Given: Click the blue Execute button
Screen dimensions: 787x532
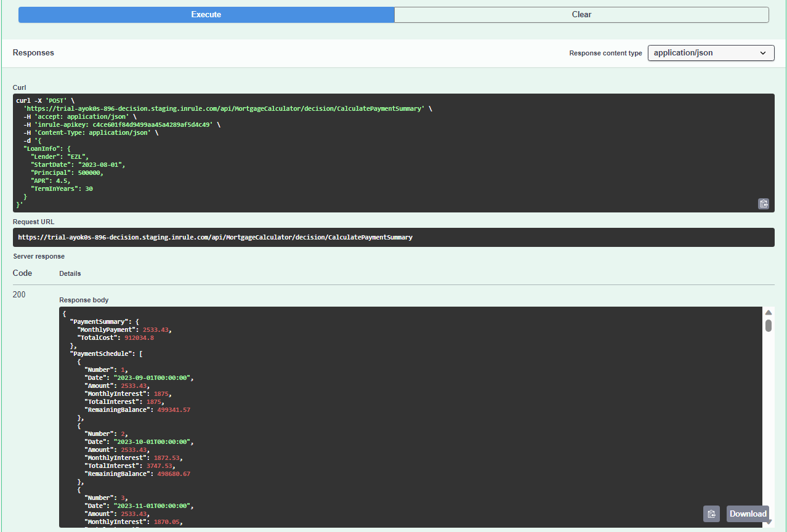Looking at the screenshot, I should coord(206,15).
